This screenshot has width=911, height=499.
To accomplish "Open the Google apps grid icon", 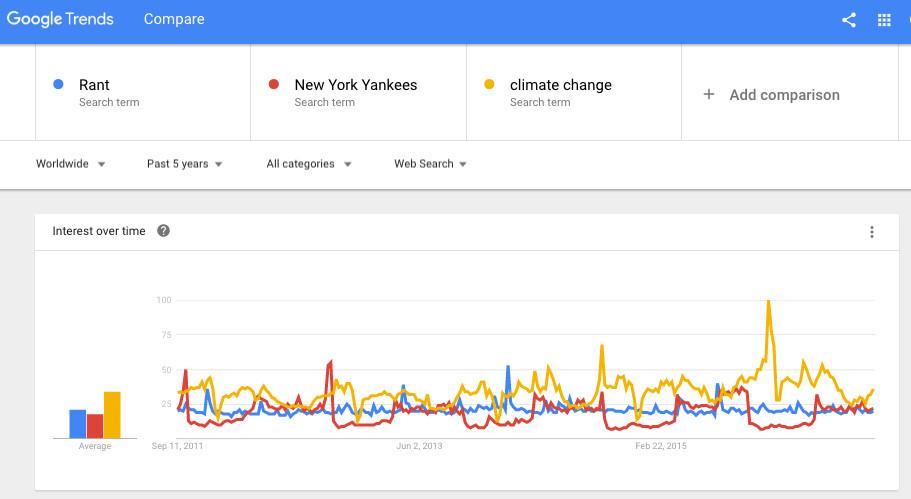I will 884,19.
